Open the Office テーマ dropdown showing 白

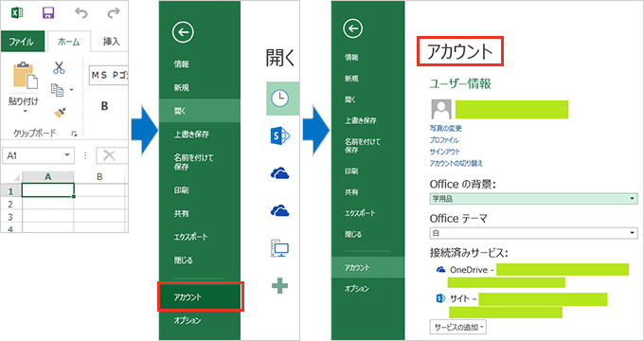(533, 233)
